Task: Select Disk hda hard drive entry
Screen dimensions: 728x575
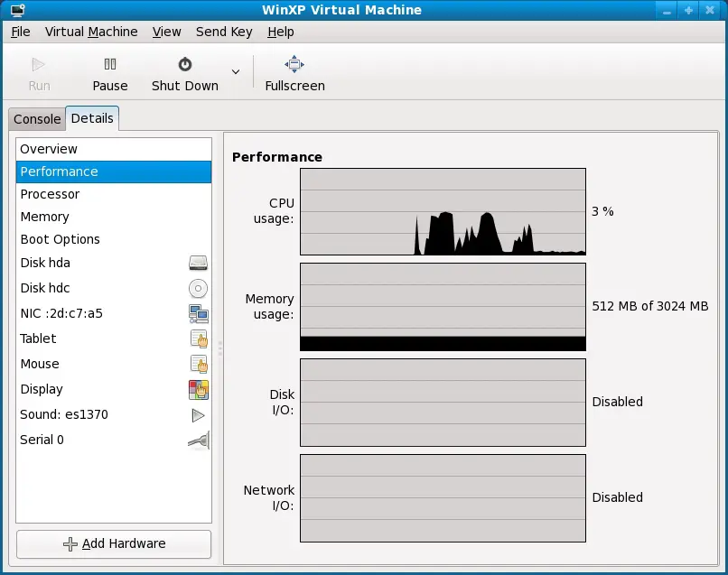Action: click(x=114, y=263)
